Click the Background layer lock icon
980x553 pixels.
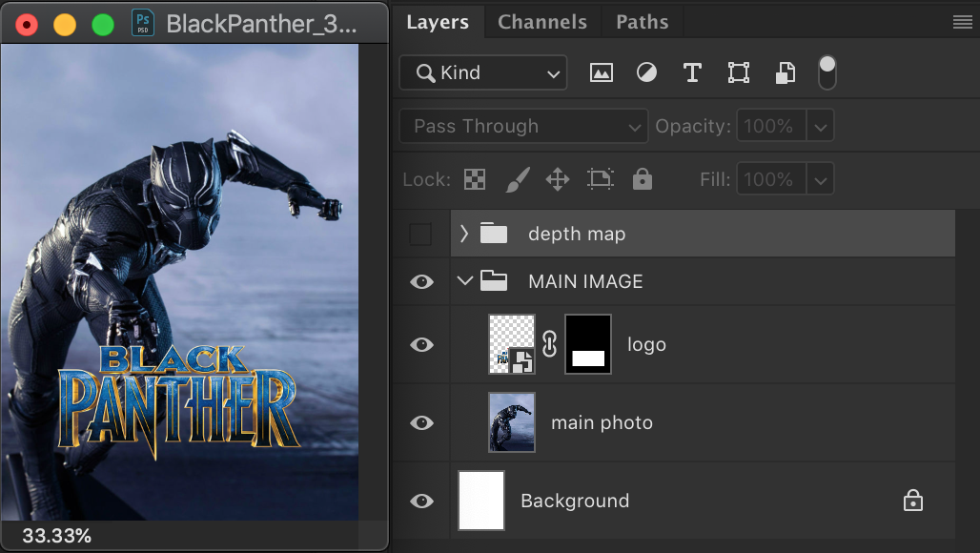pos(913,500)
